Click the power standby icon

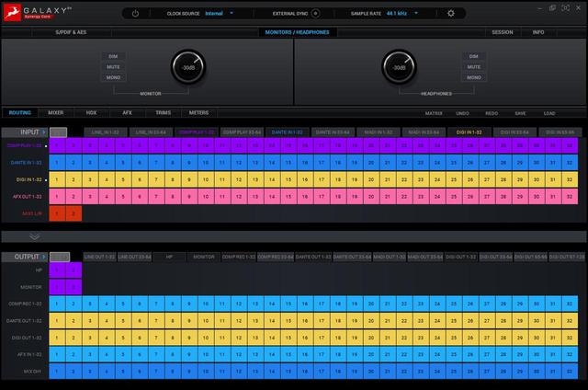point(135,14)
